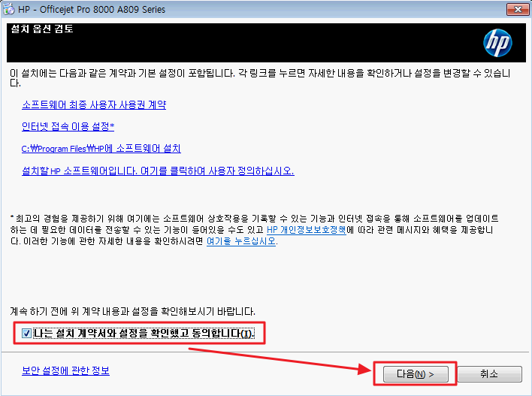The image size is (532, 396).
Task: Close the HP Officejet Pro installer window
Action: (x=518, y=10)
